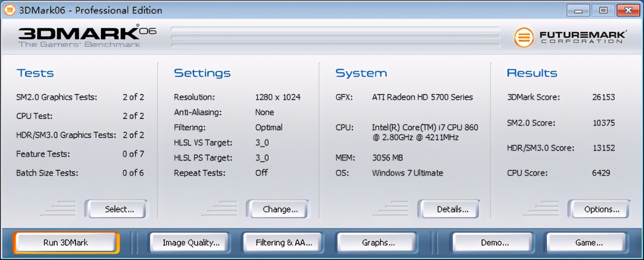This screenshot has width=644, height=260.
Task: Launch the Game... mode
Action: point(587,243)
